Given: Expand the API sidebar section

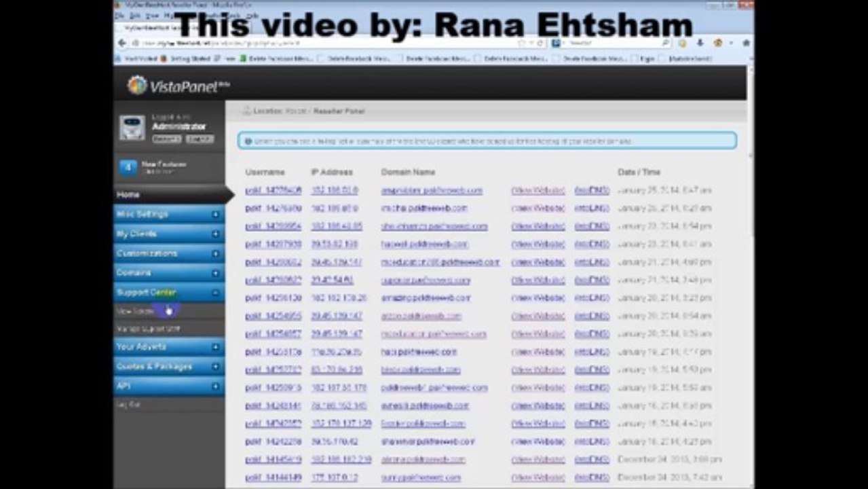Looking at the screenshot, I should tap(169, 386).
